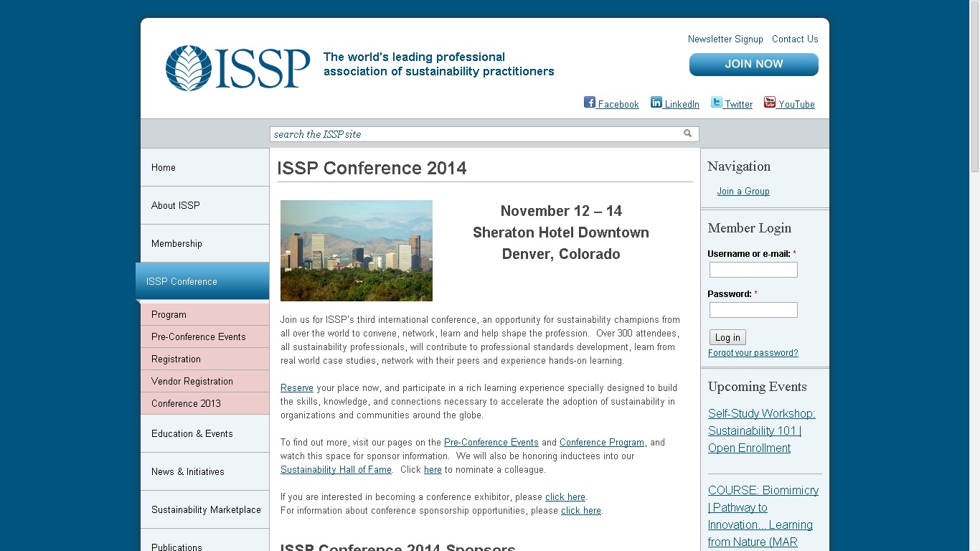
Task: Select Pre-Conference Events in sidebar
Action: click(198, 336)
